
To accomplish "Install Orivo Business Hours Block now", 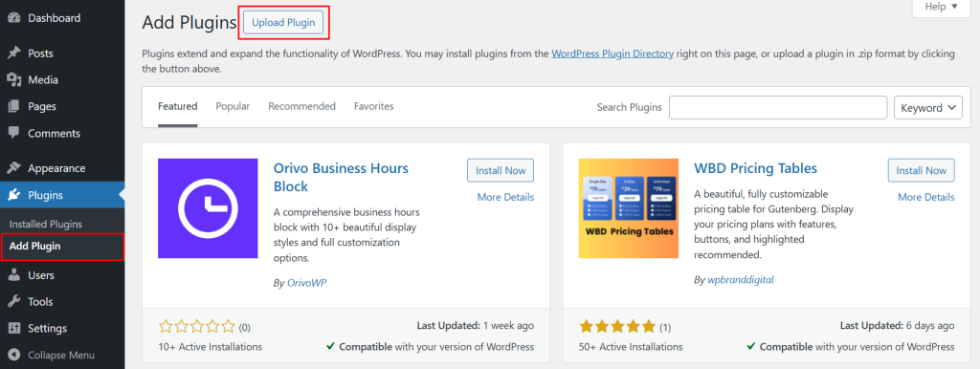I will [x=501, y=170].
